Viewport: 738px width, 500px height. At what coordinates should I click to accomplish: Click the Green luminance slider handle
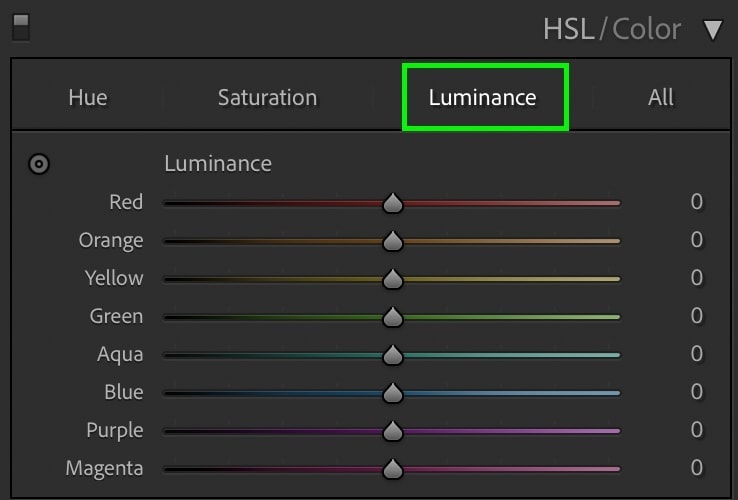pyautogui.click(x=393, y=317)
